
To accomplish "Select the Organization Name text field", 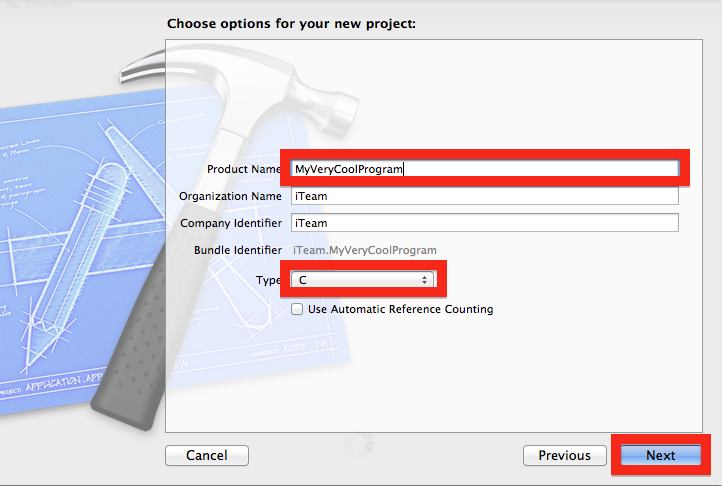I will (x=485, y=196).
